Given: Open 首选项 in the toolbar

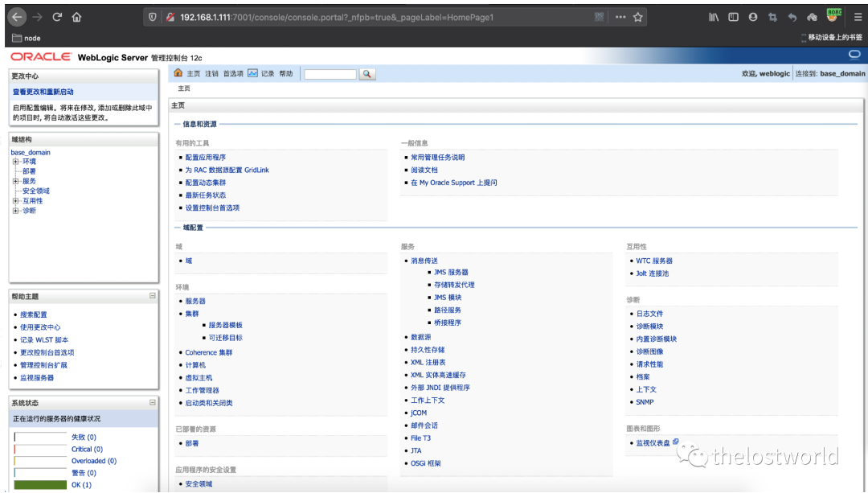Looking at the screenshot, I should (233, 74).
